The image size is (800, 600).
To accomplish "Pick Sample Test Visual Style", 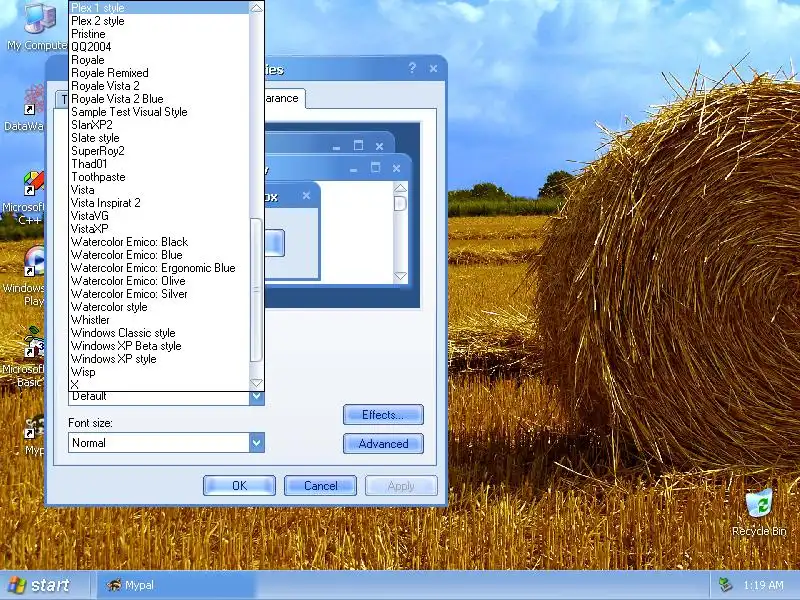I will pyautogui.click(x=159, y=112).
